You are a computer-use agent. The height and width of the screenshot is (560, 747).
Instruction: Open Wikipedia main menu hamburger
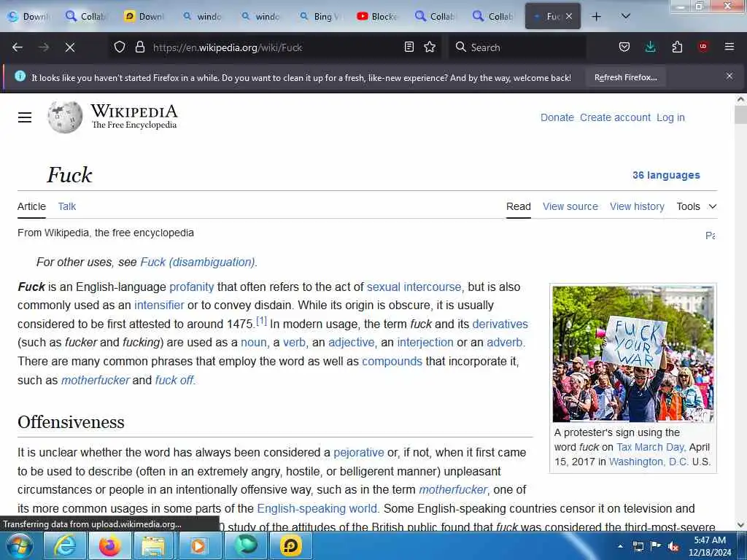pyautogui.click(x=25, y=117)
